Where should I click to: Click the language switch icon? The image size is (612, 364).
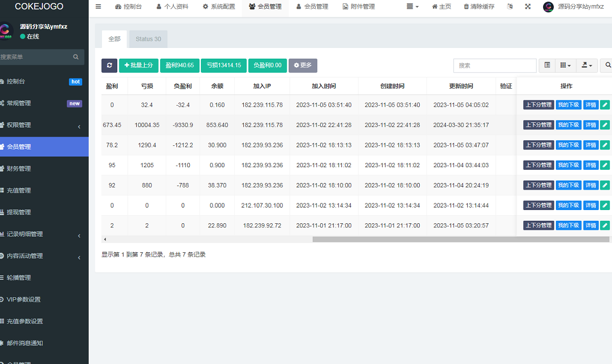[x=511, y=7]
